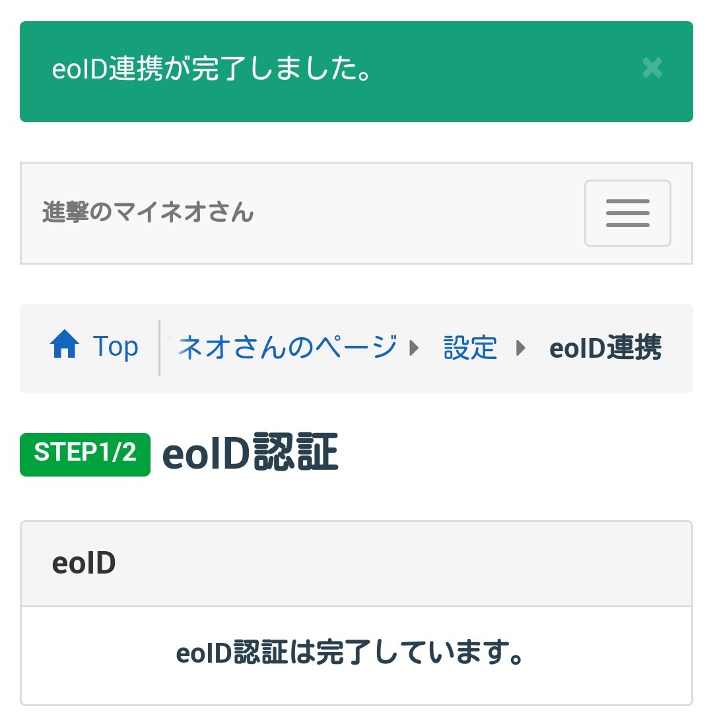Click the eoID認証 page heading
This screenshot has height=728, width=713.
coord(250,453)
